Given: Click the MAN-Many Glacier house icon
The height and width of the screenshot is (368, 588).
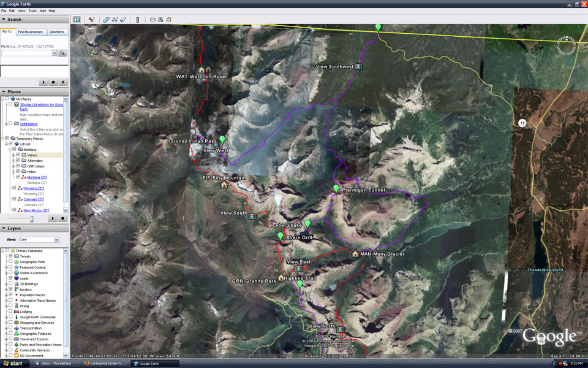Looking at the screenshot, I should click(355, 254).
